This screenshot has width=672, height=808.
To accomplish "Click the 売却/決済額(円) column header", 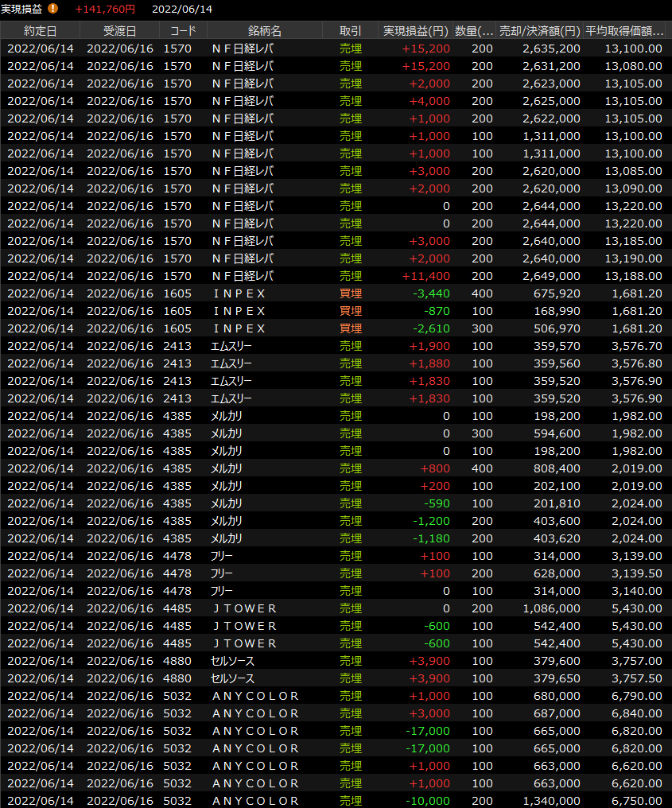I will 539,31.
